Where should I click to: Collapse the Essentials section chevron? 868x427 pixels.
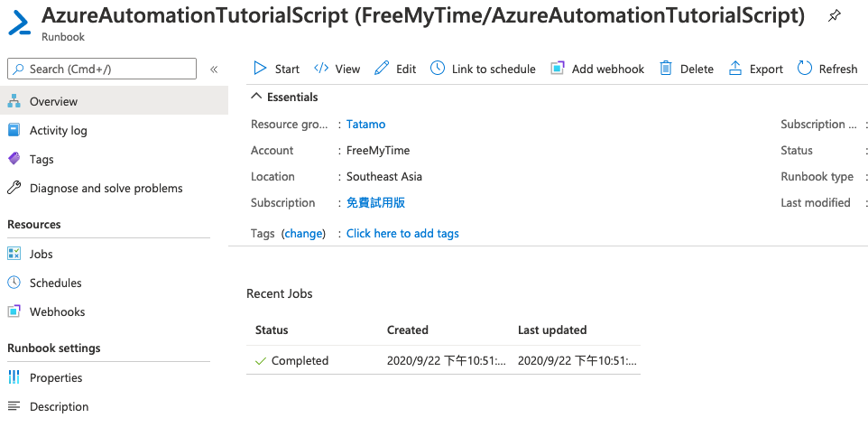point(255,97)
